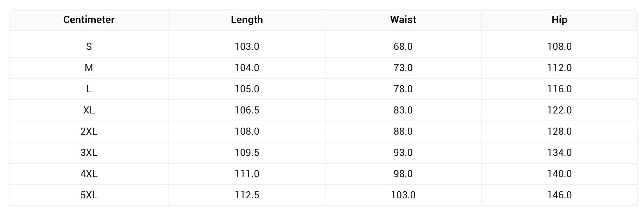Click the 106.5 length value for XL
The width and height of the screenshot is (644, 216).
pyautogui.click(x=247, y=110)
